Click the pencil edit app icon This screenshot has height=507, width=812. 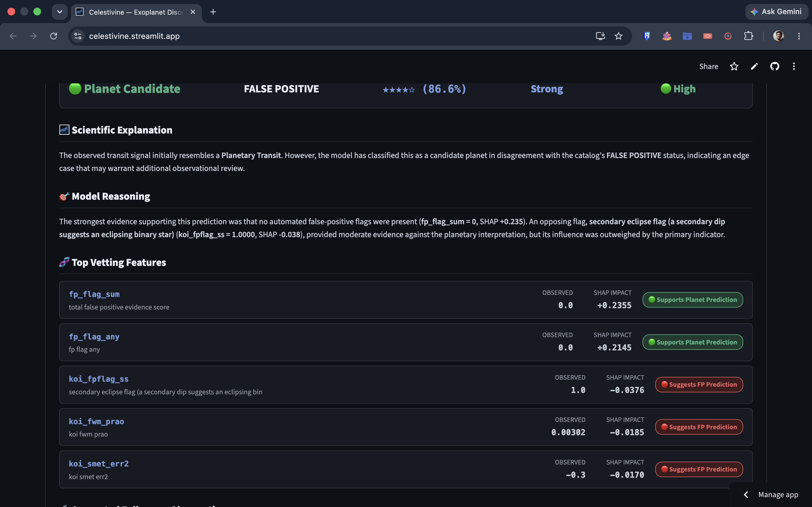pos(754,66)
